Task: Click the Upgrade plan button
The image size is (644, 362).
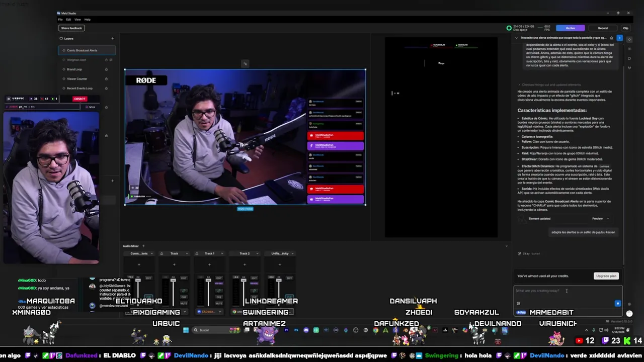Action: (x=606, y=276)
